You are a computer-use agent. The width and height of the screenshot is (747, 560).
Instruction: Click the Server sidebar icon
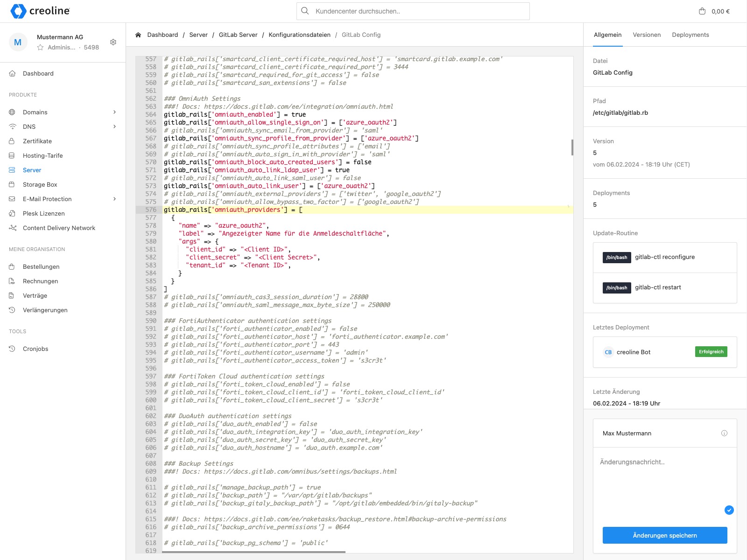pyautogui.click(x=12, y=170)
